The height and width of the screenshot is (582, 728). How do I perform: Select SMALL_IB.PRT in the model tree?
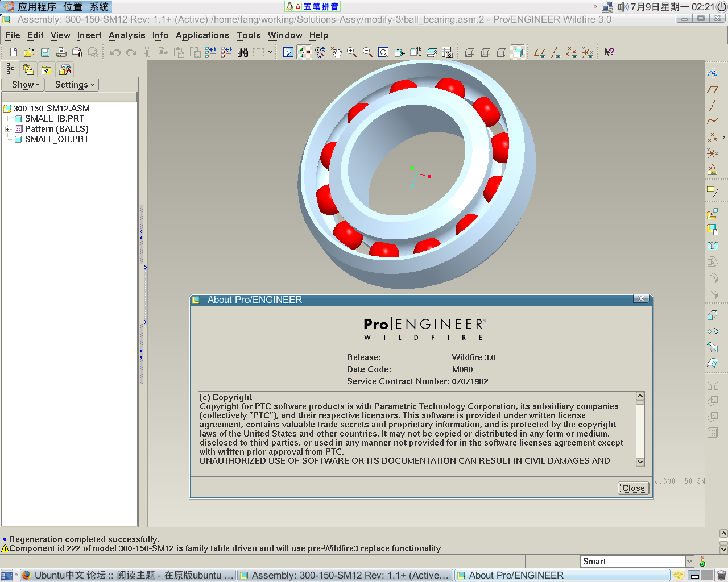point(55,119)
